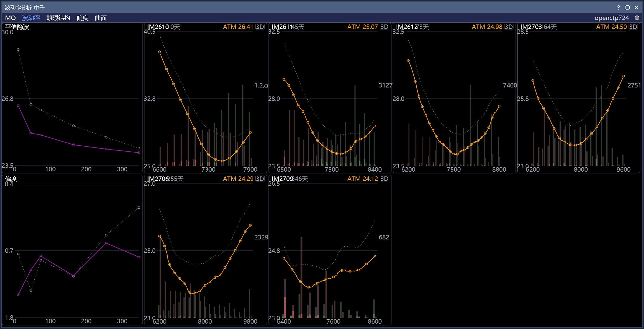Select the IM2610 contract title
Viewport: 644px width, 329px height.
click(158, 27)
